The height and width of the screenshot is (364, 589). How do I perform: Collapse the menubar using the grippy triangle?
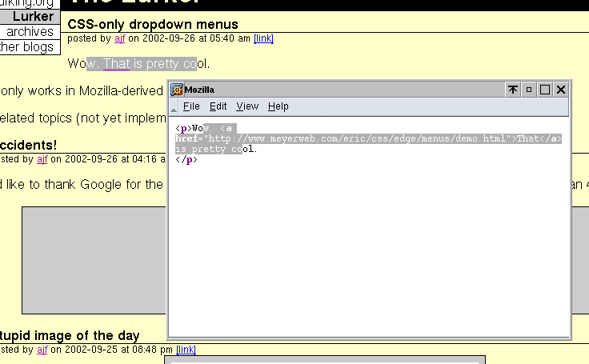click(174, 106)
